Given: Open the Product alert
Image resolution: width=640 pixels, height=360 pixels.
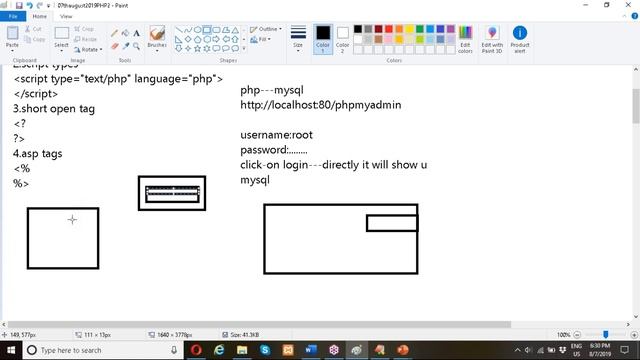Looking at the screenshot, I should (x=520, y=39).
